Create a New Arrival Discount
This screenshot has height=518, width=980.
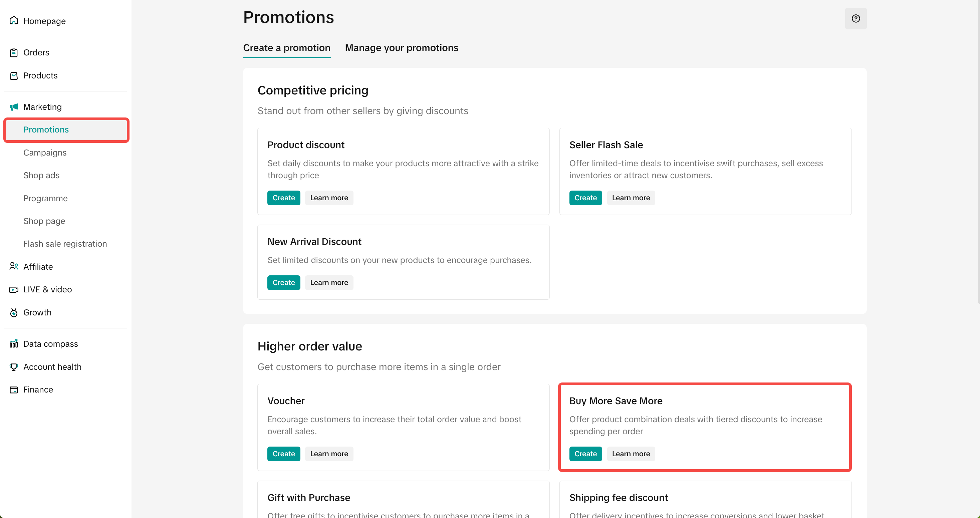point(283,283)
